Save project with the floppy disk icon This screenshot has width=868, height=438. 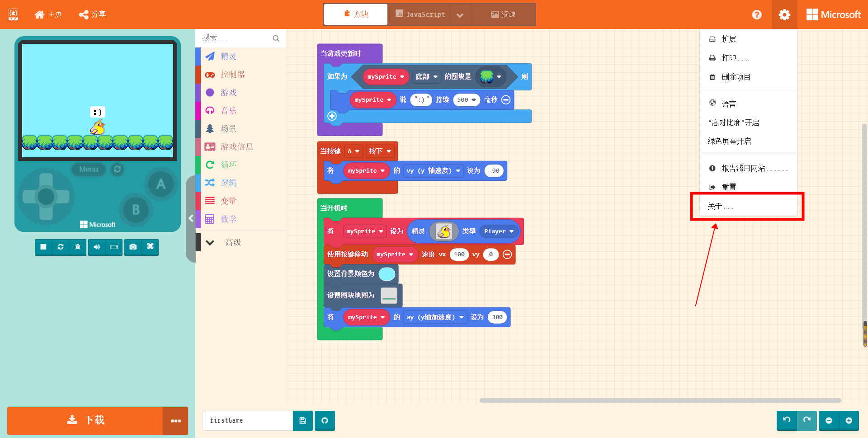[303, 421]
